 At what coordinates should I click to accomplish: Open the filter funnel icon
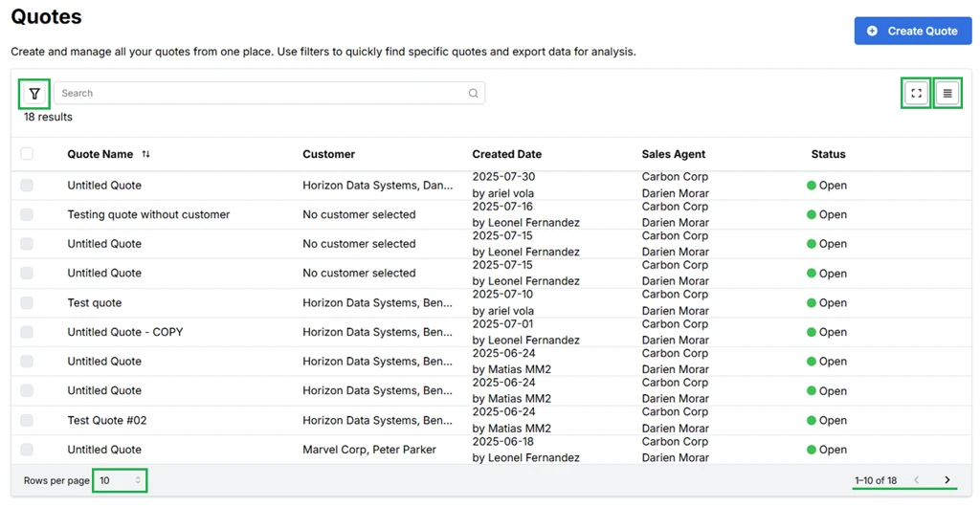[x=34, y=94]
